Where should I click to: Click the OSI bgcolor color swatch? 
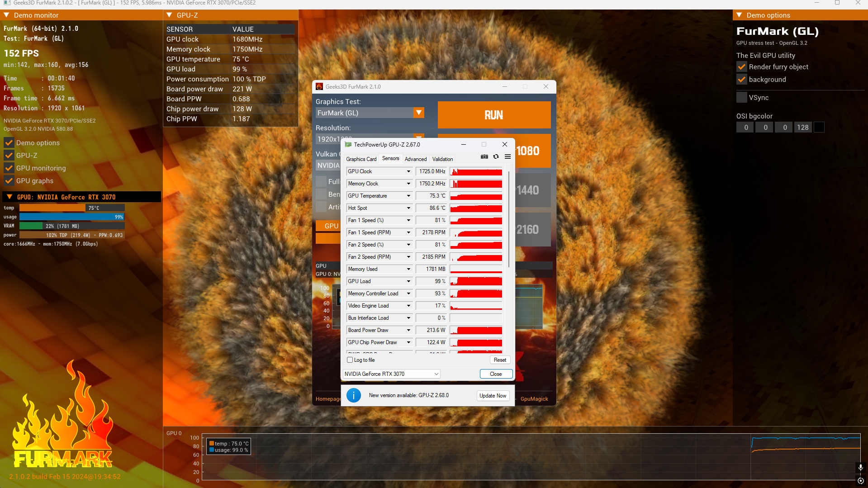819,128
